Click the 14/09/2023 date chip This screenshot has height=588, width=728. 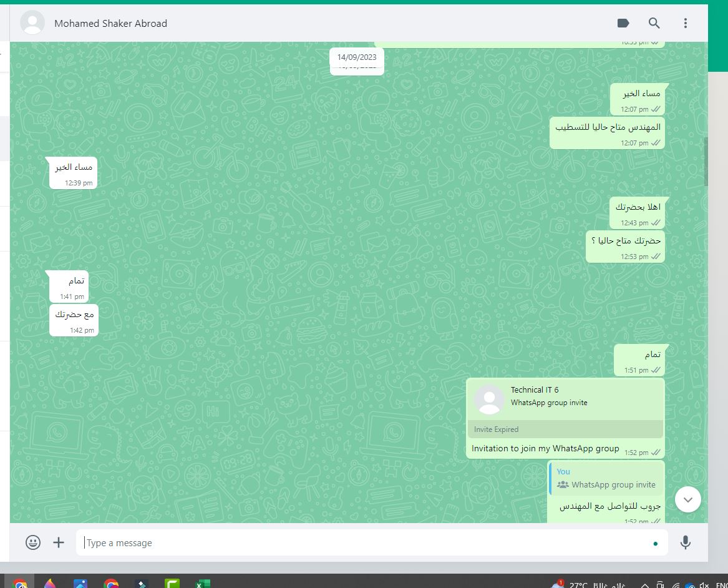pos(357,57)
